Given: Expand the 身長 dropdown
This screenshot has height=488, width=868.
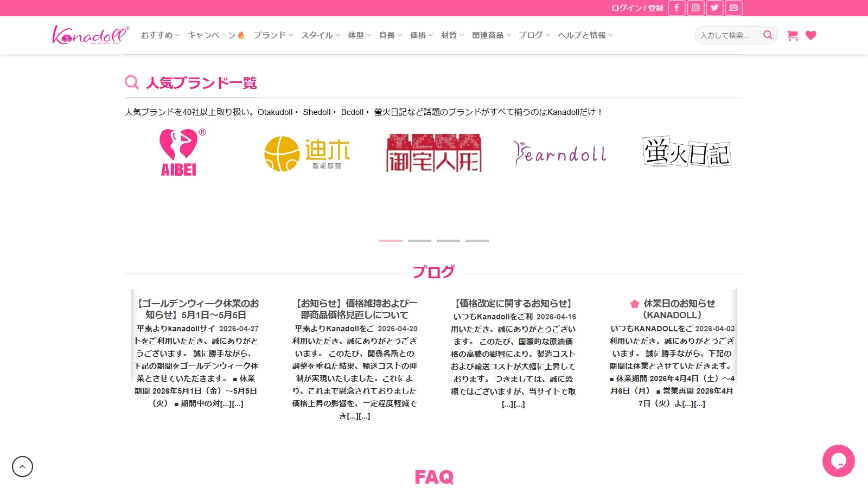Looking at the screenshot, I should 391,35.
